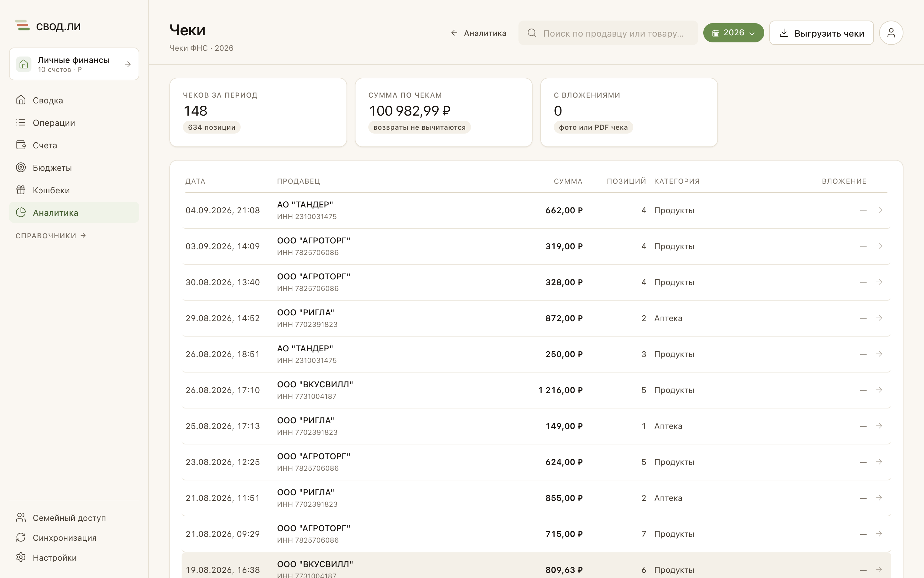Expand the Личные финансы workspace switcher
The width and height of the screenshot is (924, 578).
point(74,64)
